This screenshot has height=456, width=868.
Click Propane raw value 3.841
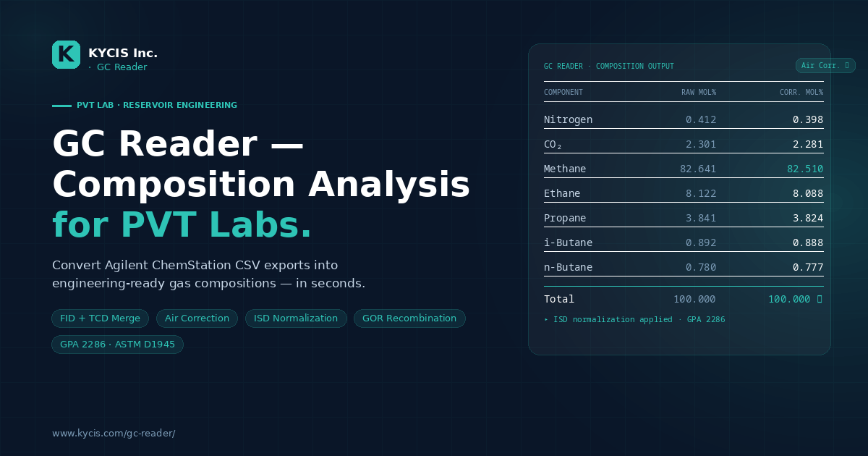tap(701, 218)
